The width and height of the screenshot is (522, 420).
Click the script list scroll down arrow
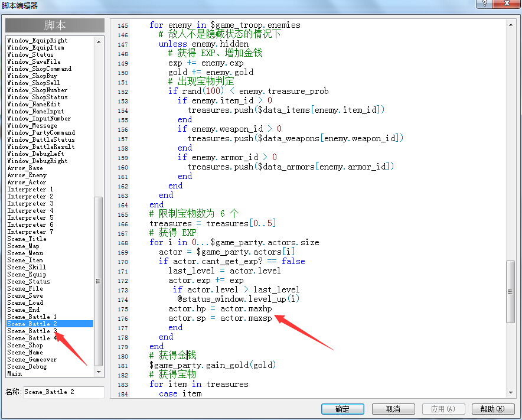pos(99,372)
